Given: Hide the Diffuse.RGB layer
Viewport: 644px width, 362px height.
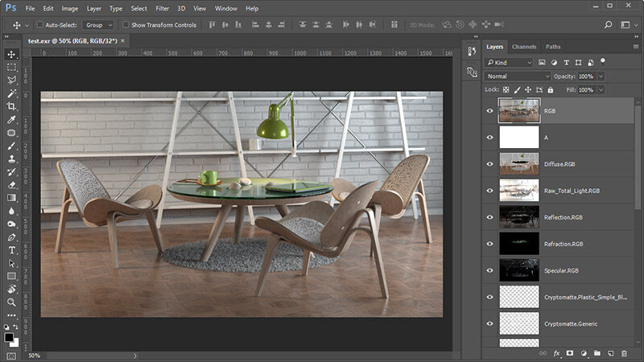Looking at the screenshot, I should click(489, 164).
